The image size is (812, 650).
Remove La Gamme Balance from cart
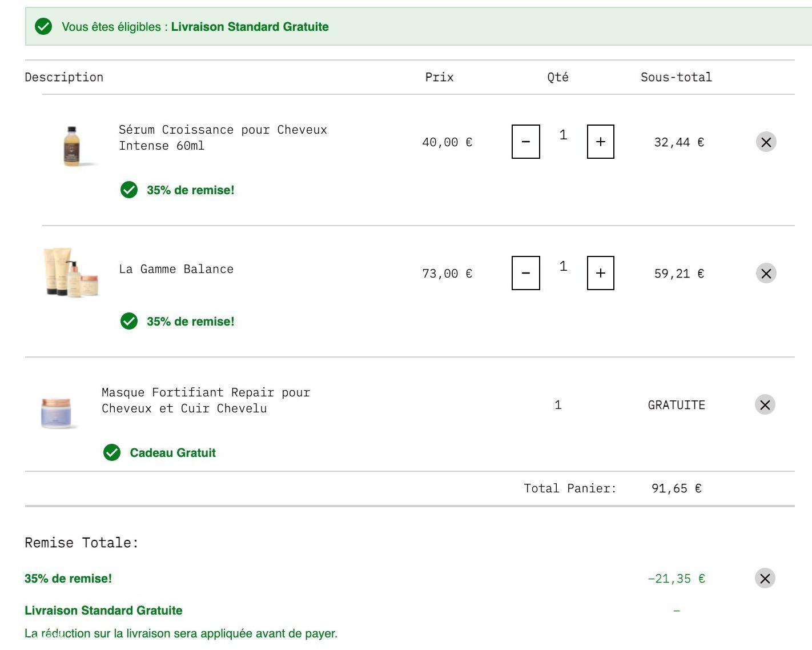[x=766, y=274]
